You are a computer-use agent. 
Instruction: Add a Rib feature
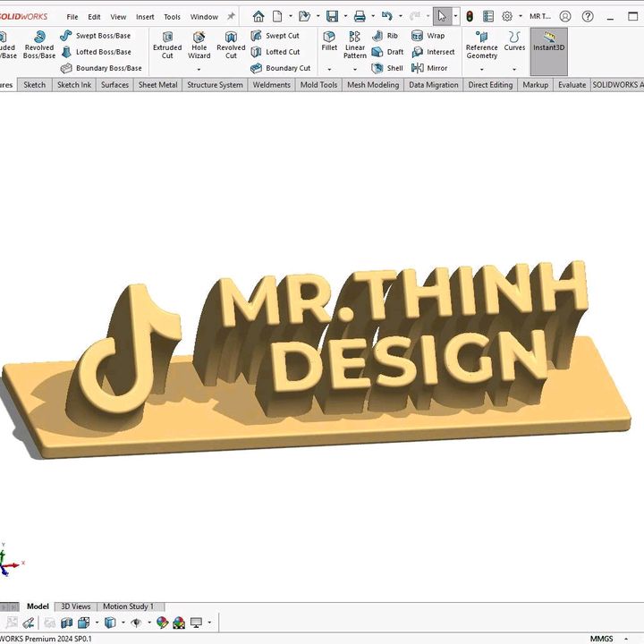pyautogui.click(x=385, y=36)
